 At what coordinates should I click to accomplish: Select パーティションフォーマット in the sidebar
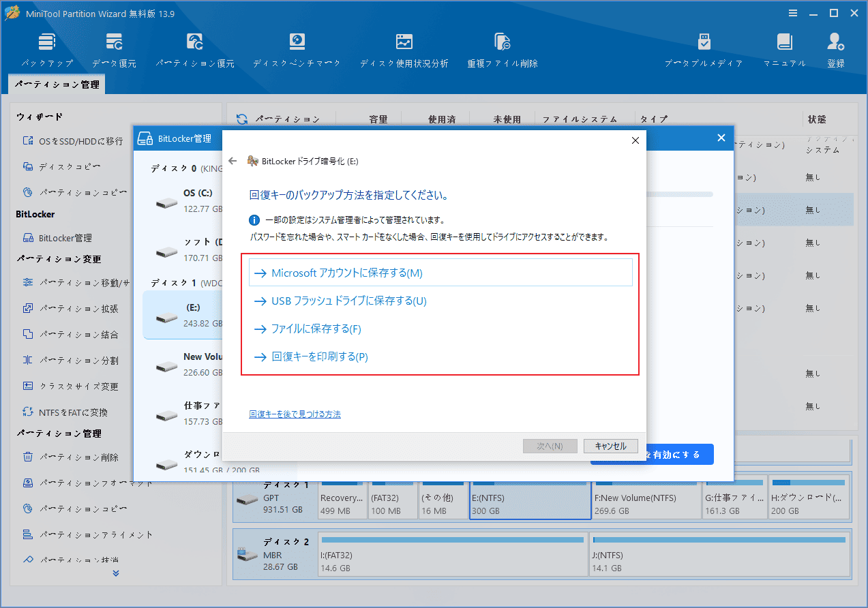(x=87, y=483)
